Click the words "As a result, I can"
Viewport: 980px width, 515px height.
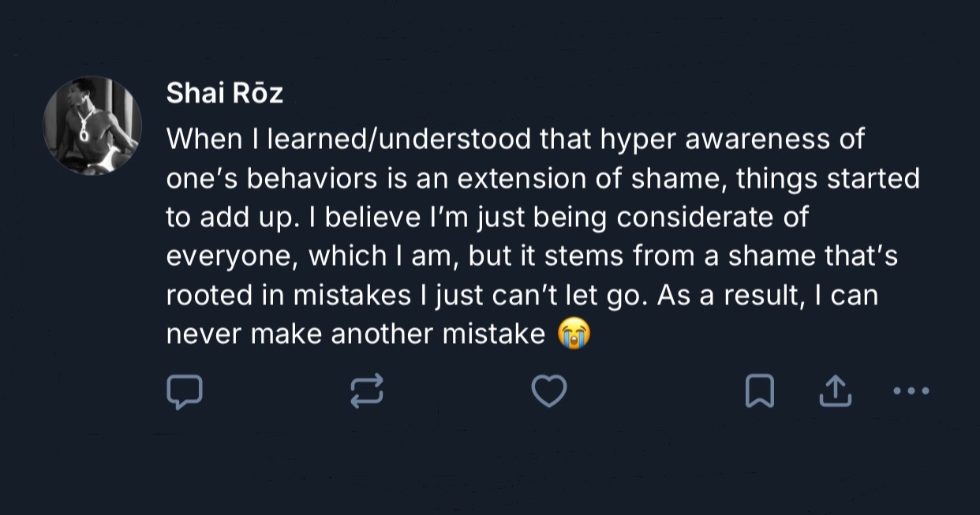pos(768,296)
